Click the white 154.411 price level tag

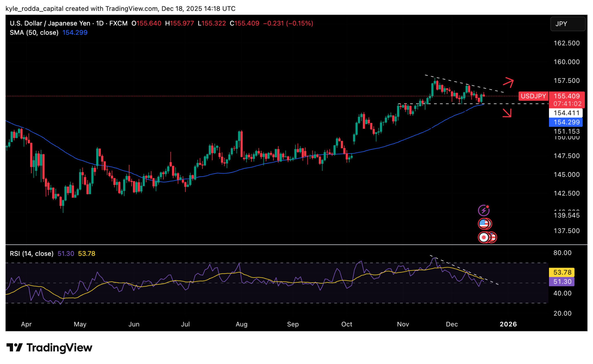(x=566, y=113)
